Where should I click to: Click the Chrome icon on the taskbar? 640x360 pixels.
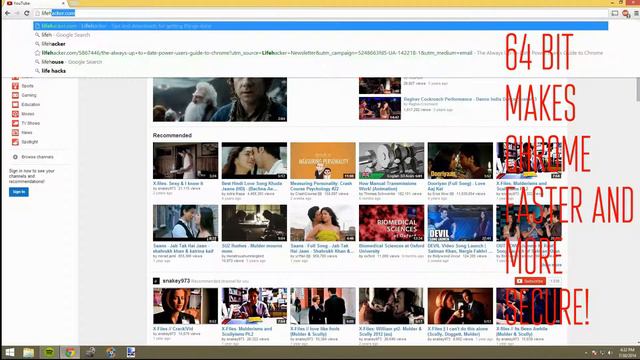click(70, 352)
